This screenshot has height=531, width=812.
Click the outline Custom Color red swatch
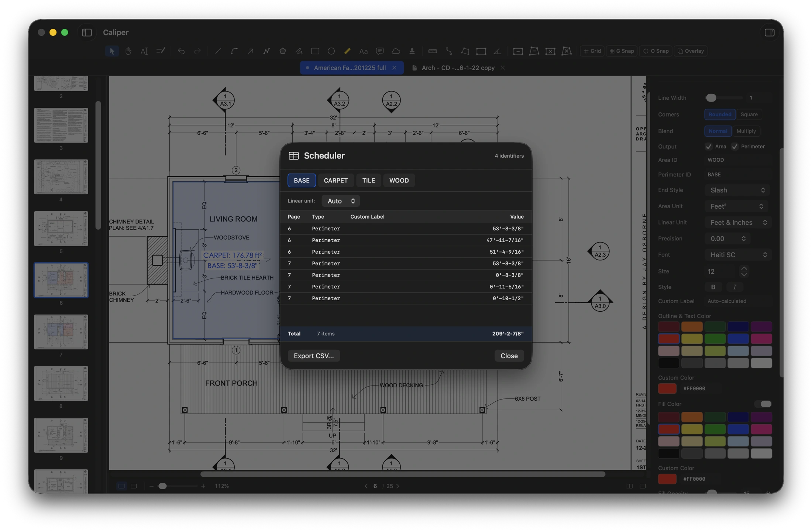(x=667, y=388)
